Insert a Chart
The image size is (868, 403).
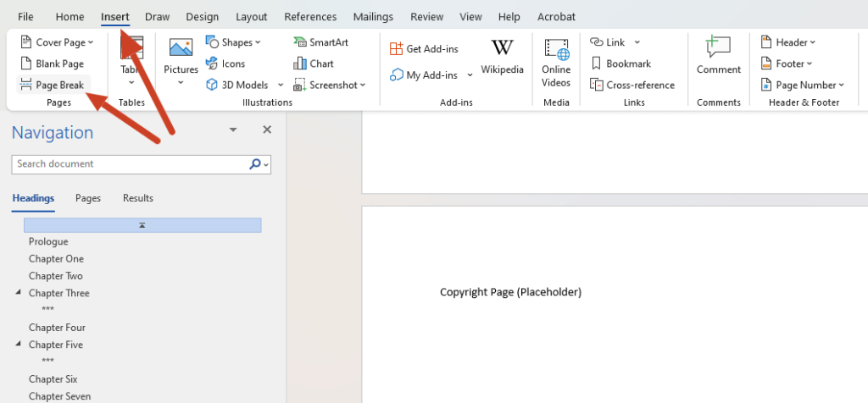tap(314, 63)
